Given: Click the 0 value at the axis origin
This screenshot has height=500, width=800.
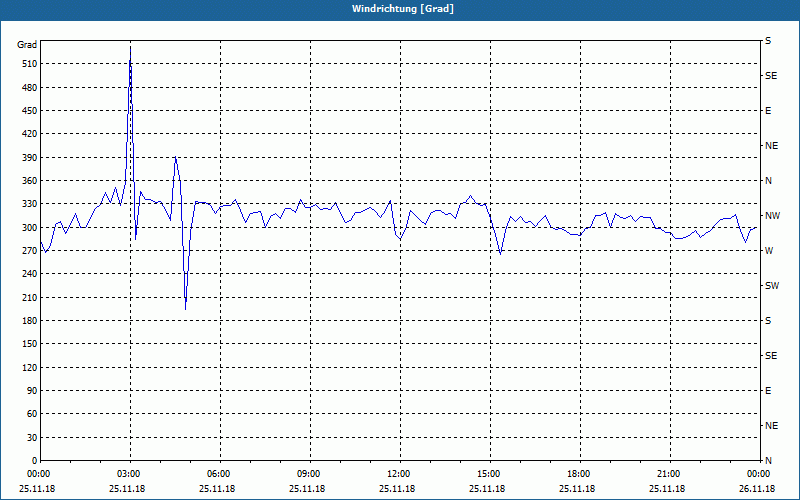Looking at the screenshot, I should 34,461.
